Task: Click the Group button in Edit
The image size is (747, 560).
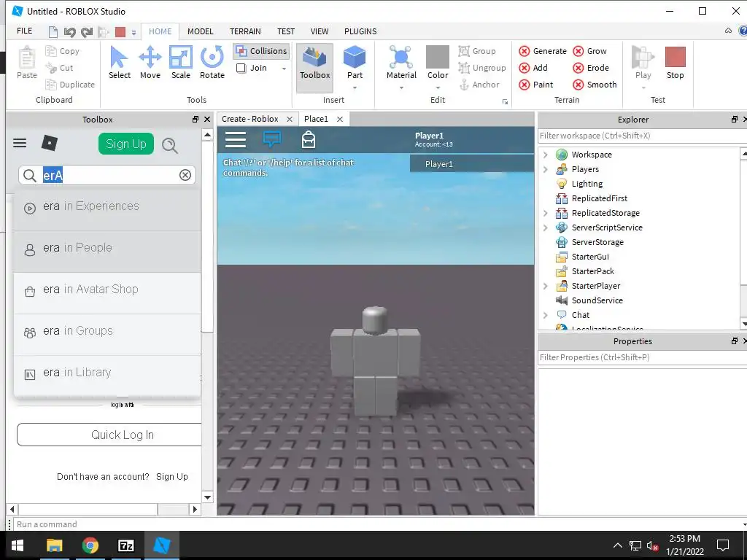Action: pos(477,51)
